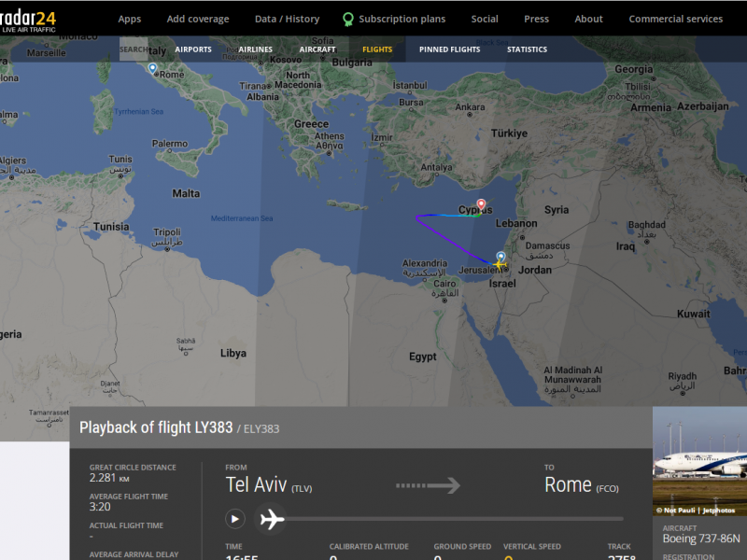Click the blue Tel Aviv origin pin
The width and height of the screenshot is (747, 560).
500,256
